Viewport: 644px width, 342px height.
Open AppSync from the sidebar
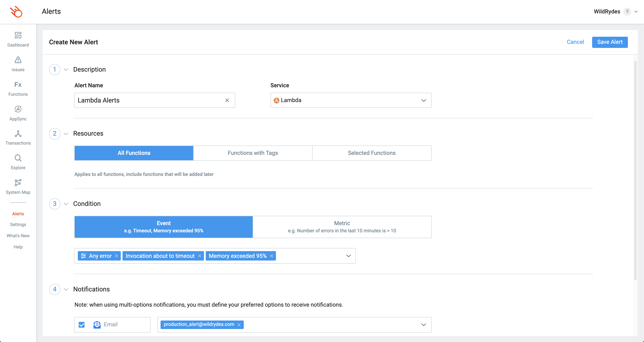pos(18,109)
